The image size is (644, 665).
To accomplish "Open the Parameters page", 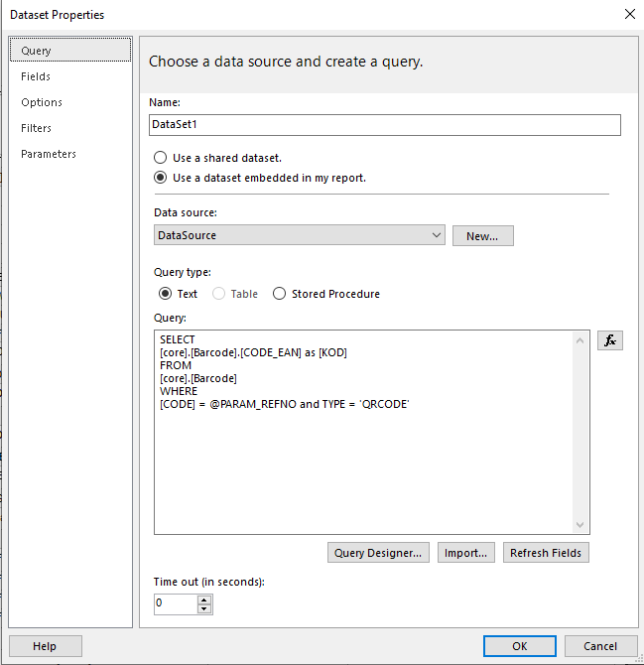I will (49, 154).
